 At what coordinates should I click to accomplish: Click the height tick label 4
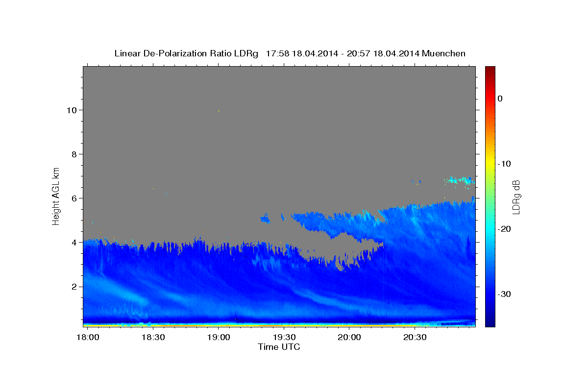(75, 243)
